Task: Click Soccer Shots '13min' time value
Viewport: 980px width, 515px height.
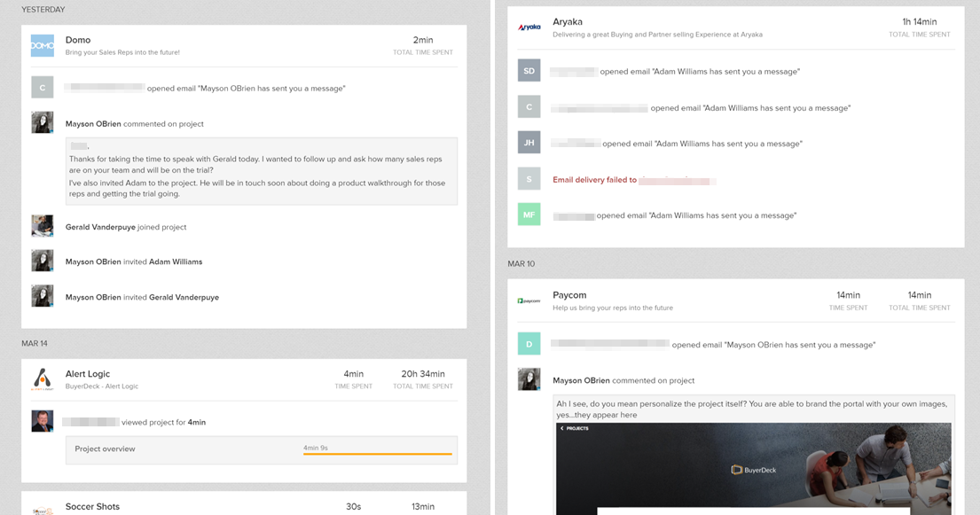Action: (x=423, y=506)
